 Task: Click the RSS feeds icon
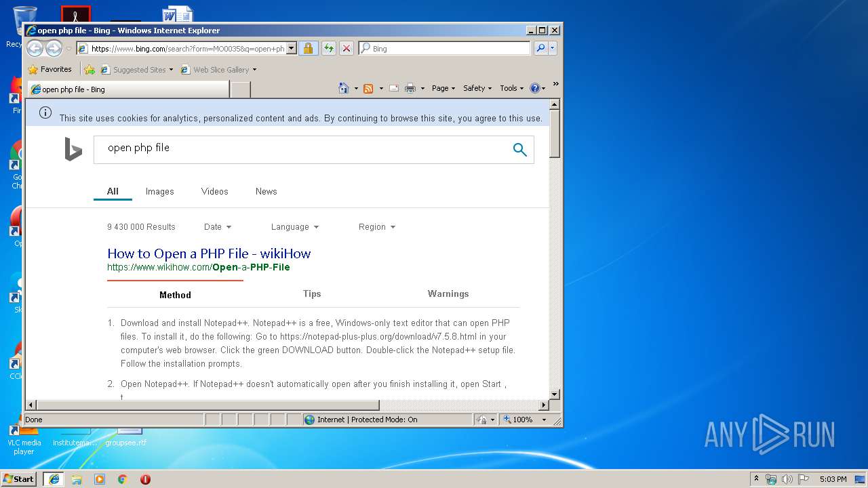coord(368,88)
